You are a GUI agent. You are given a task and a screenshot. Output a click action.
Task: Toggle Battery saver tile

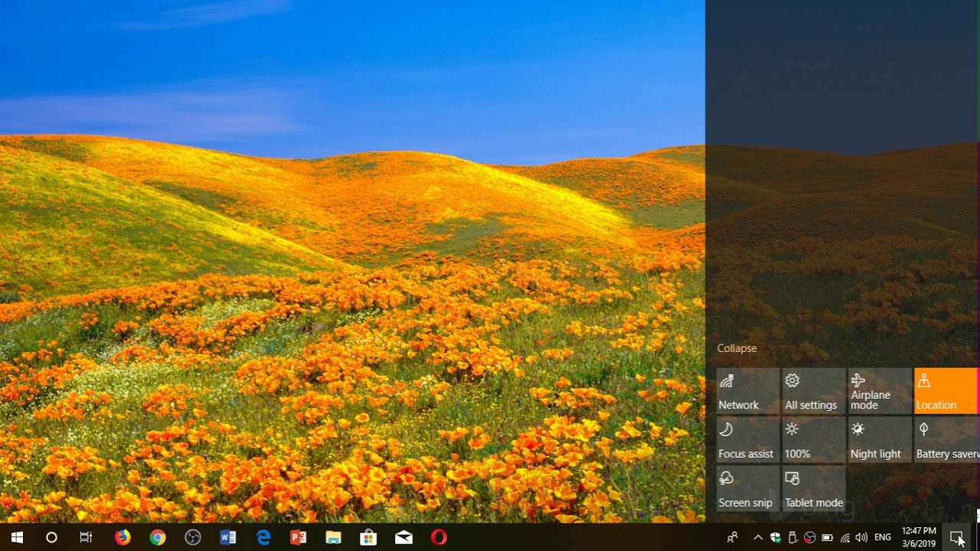pos(946,440)
